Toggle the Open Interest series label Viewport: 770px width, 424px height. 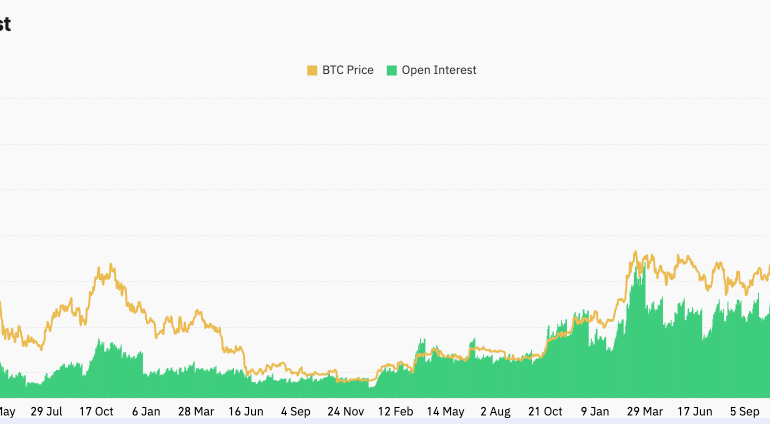[x=439, y=71]
